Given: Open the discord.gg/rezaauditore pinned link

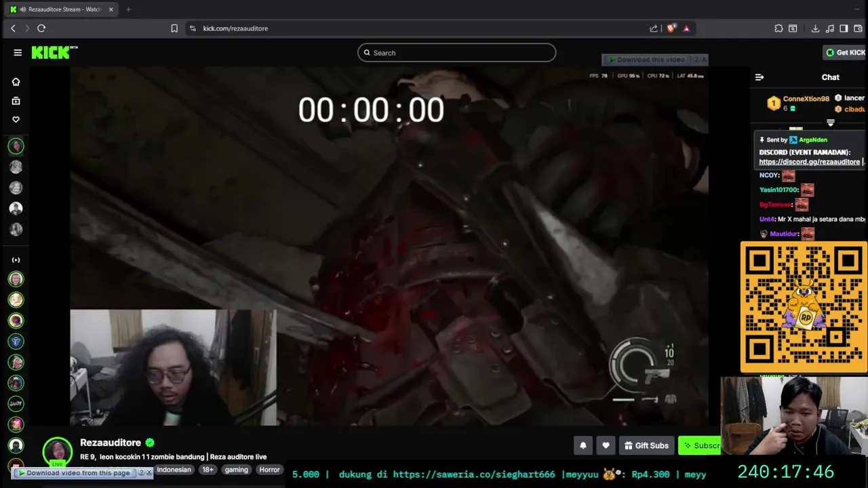Looking at the screenshot, I should tap(809, 162).
